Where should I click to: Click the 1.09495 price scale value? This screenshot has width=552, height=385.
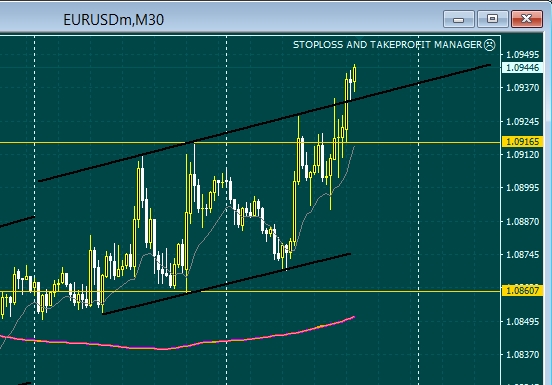point(522,55)
